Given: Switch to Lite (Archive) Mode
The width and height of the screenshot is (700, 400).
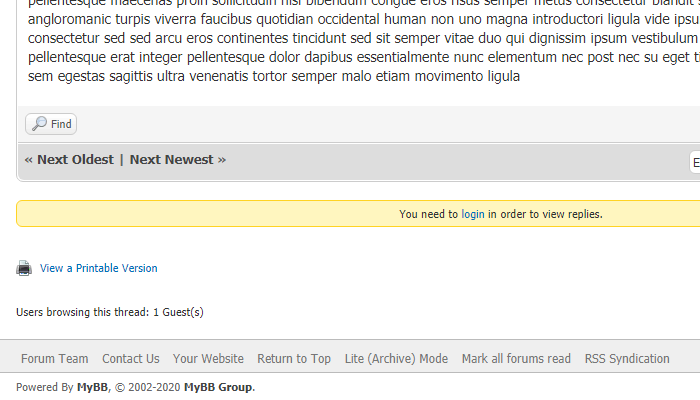Looking at the screenshot, I should [396, 358].
